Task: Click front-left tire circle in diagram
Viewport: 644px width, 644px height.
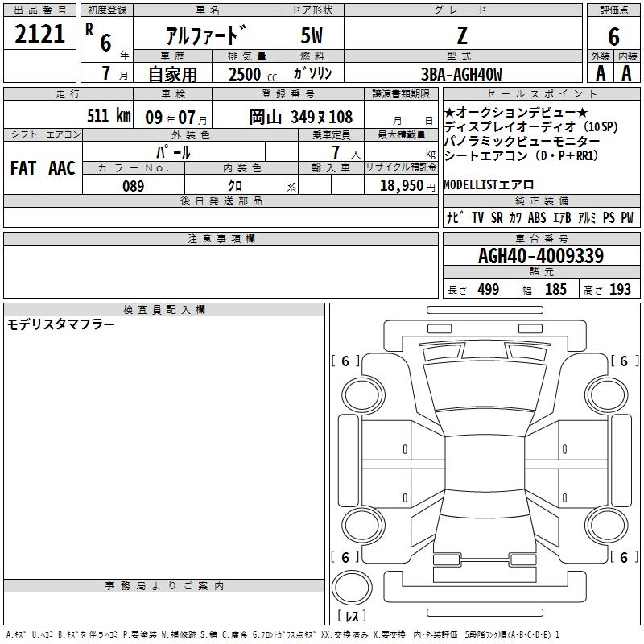Action: click(x=362, y=395)
